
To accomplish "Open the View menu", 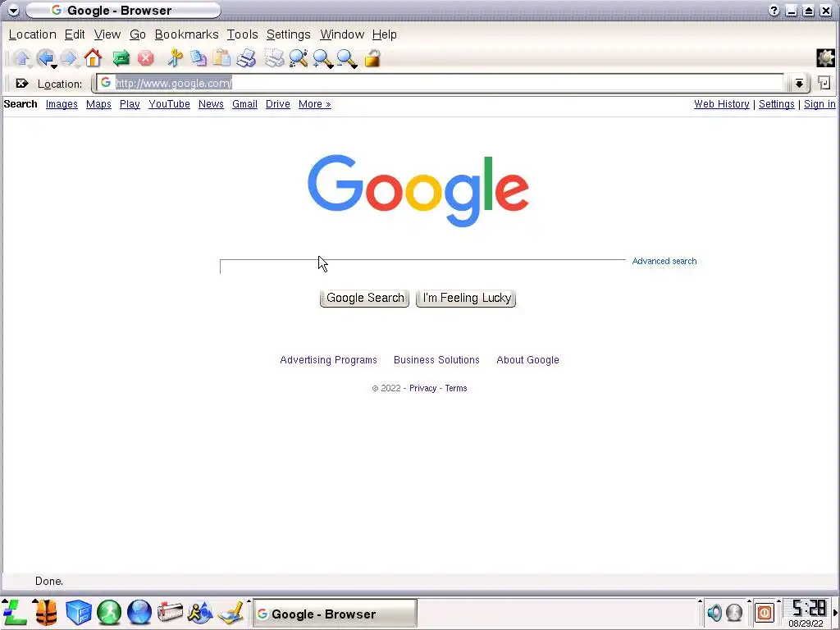I will point(107,34).
